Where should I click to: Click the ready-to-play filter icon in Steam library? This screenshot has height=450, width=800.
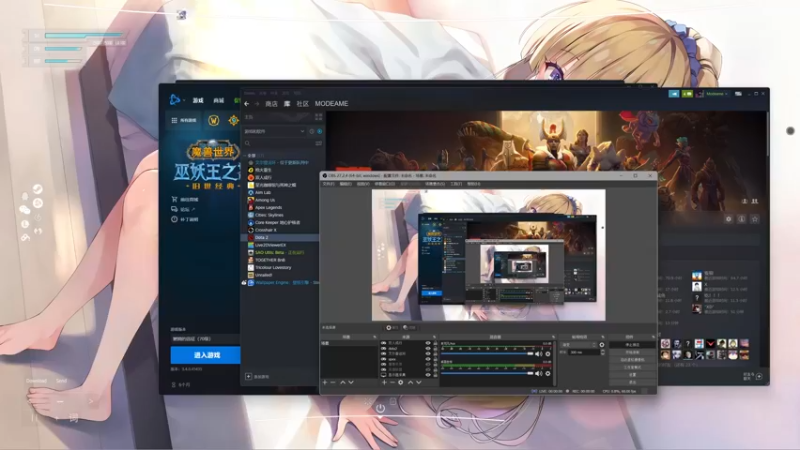click(319, 131)
